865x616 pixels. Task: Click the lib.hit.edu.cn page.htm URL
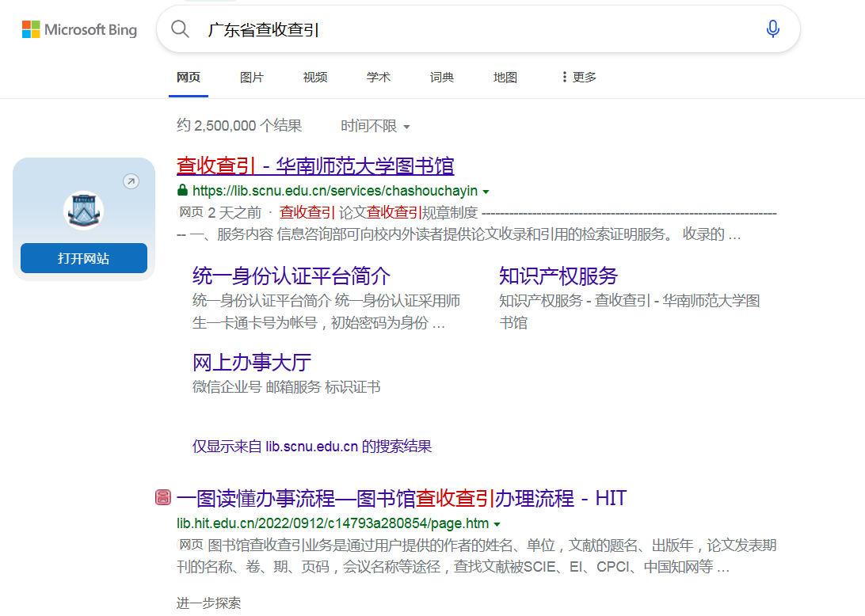[x=333, y=523]
